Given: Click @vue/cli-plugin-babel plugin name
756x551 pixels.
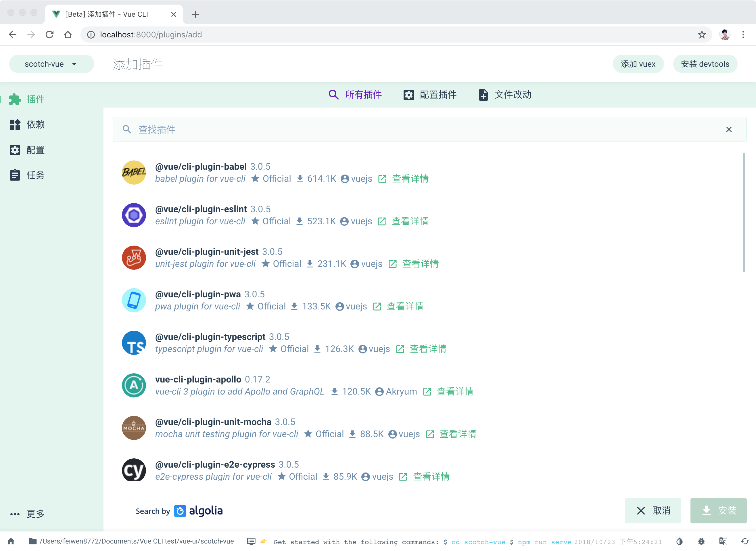Looking at the screenshot, I should tap(201, 167).
